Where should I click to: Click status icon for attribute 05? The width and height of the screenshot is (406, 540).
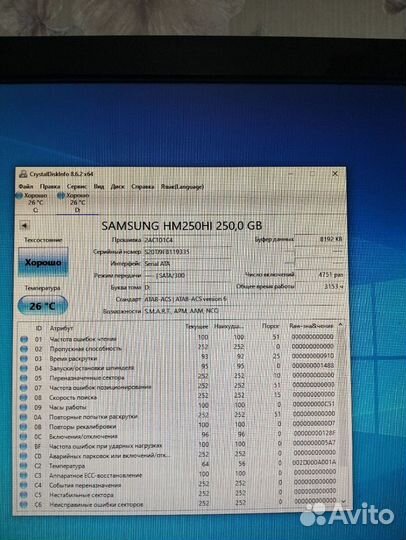pyautogui.click(x=24, y=378)
